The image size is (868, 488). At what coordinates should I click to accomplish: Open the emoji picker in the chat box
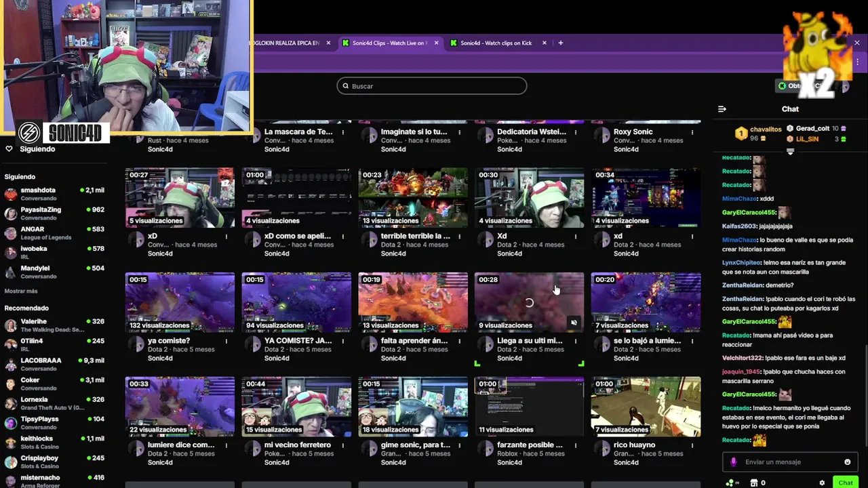847,462
